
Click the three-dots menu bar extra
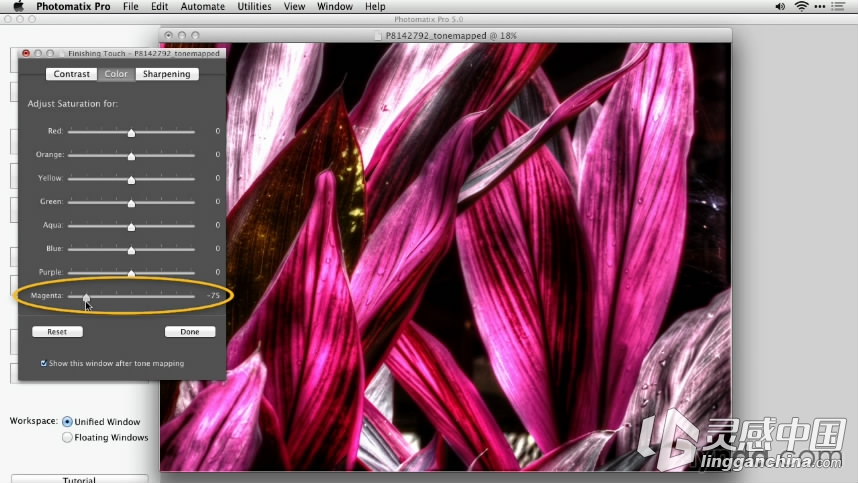pos(820,7)
